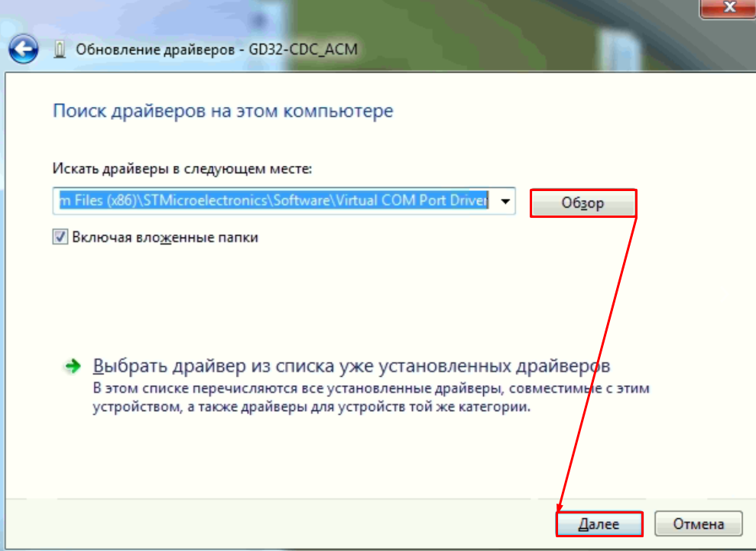Click the green arrow next to Выбрать драйвер
The image size is (756, 551).
click(73, 366)
